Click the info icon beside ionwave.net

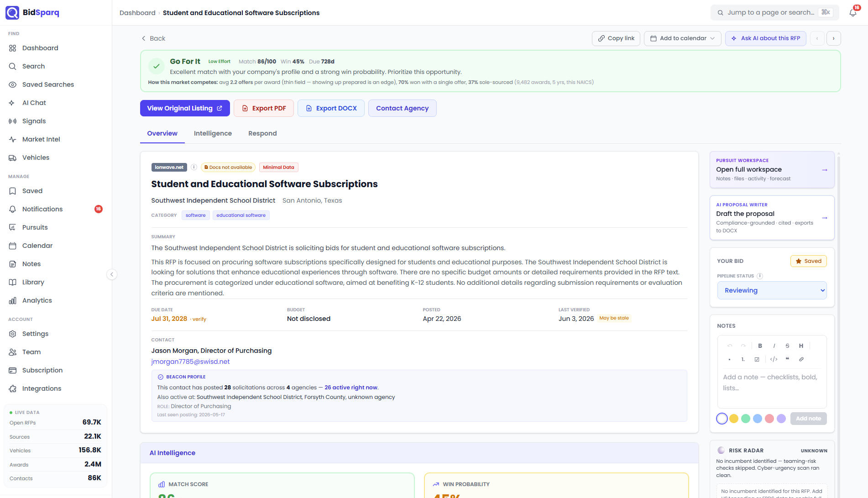[x=194, y=167]
